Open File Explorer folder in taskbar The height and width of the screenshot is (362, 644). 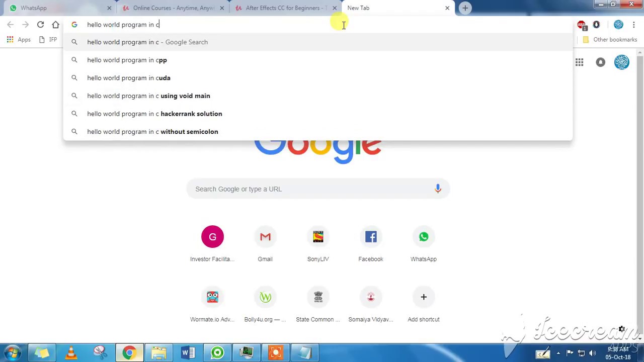(x=159, y=352)
